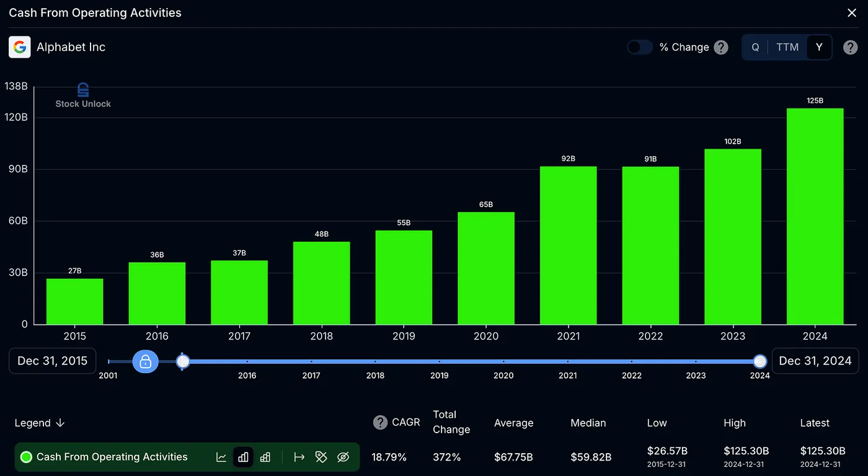Click the 18.79% CAGR value
Screen dimensions: 868x476
pyautogui.click(x=389, y=457)
